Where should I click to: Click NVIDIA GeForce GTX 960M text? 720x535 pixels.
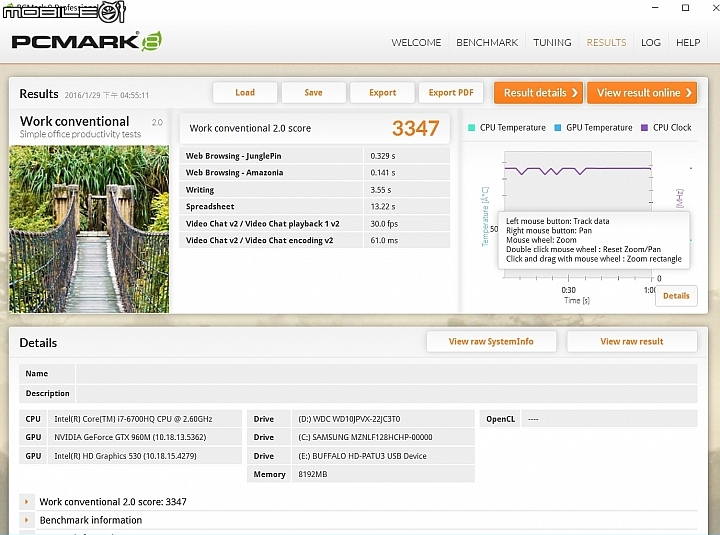coord(130,437)
